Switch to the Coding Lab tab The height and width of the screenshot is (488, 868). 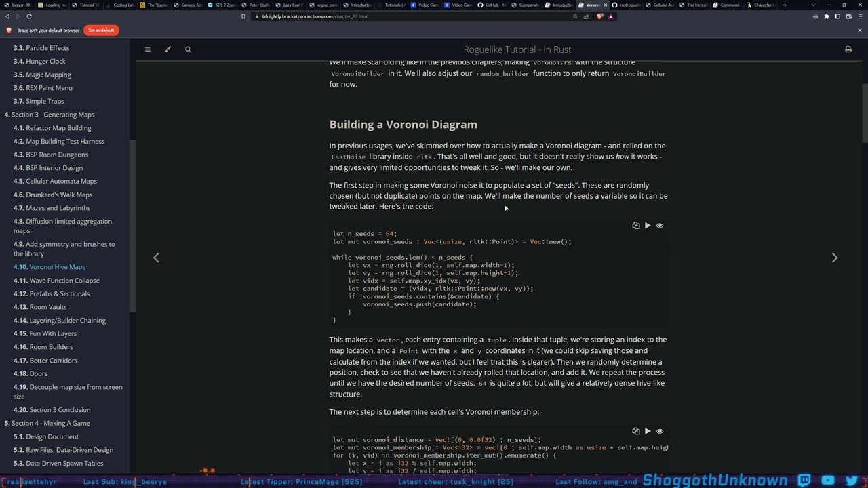pos(120,5)
